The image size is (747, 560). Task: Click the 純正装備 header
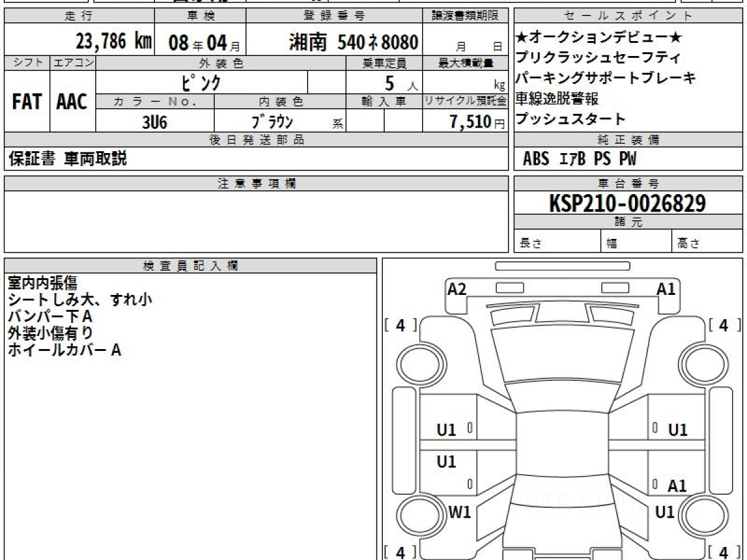[628, 140]
